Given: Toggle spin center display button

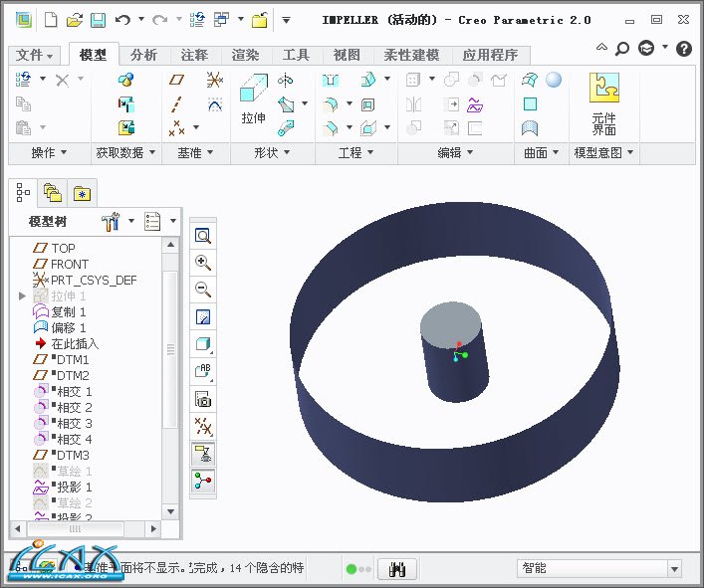Looking at the screenshot, I should 202,481.
